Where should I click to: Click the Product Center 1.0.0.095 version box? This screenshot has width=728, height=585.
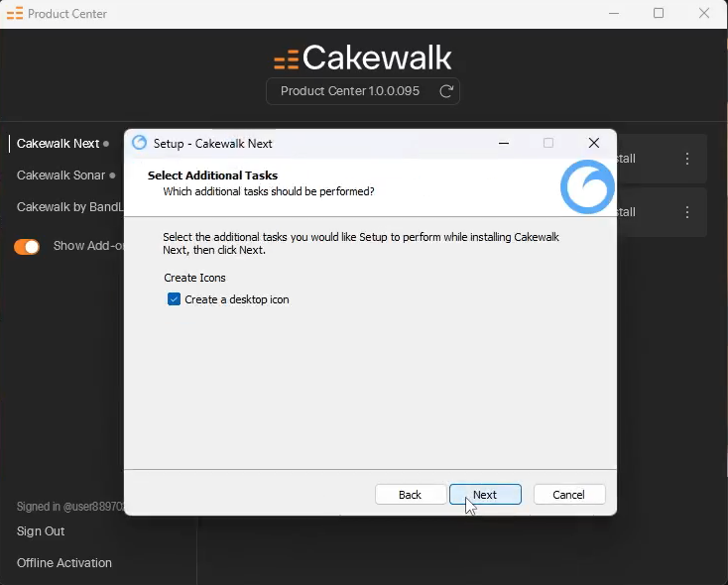tap(363, 91)
